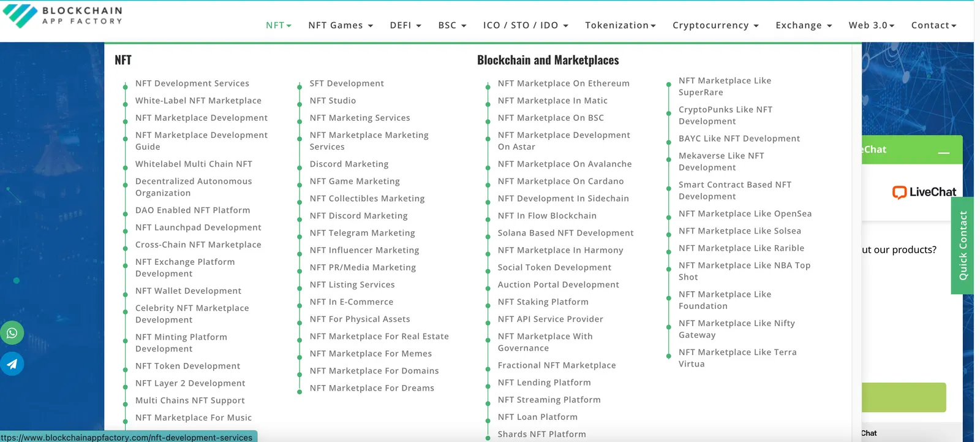
Task: Select NFT Marketplace Like SuperRare
Action: [x=725, y=86]
